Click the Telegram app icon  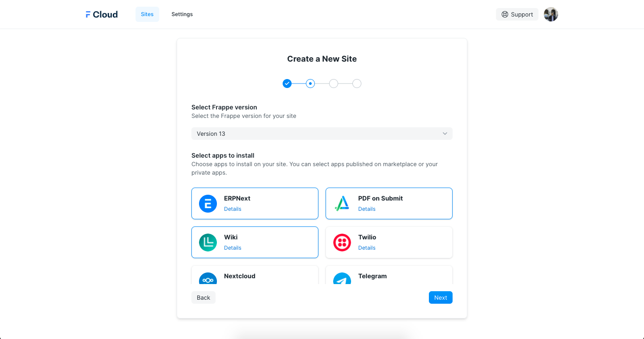point(342,278)
